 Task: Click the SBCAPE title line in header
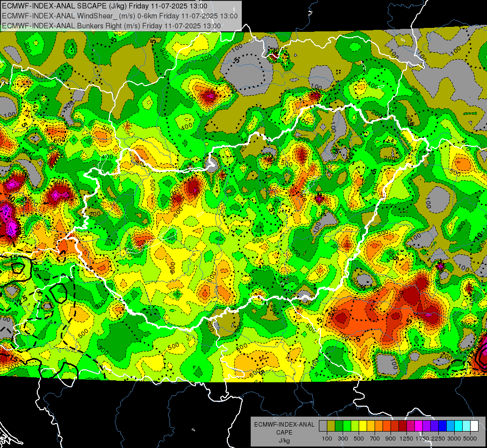pyautogui.click(x=104, y=6)
